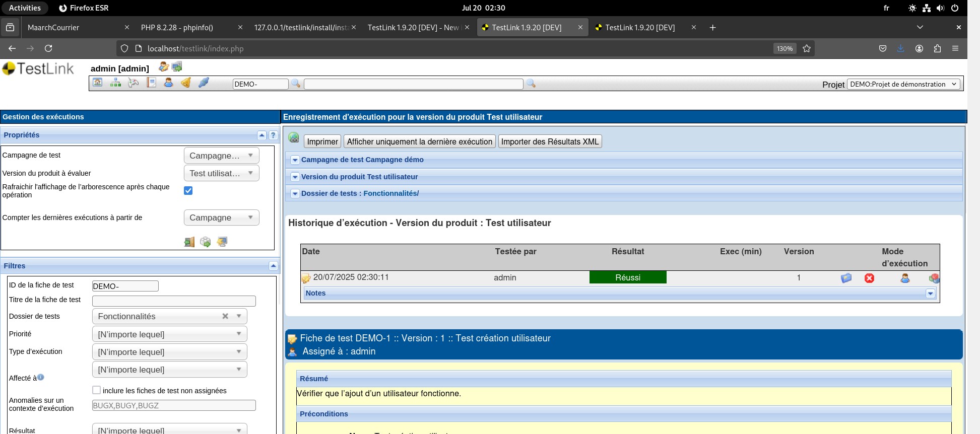980x434 pixels.
Task: Switch to the MaarchCourrier browser tab
Action: pos(53,28)
